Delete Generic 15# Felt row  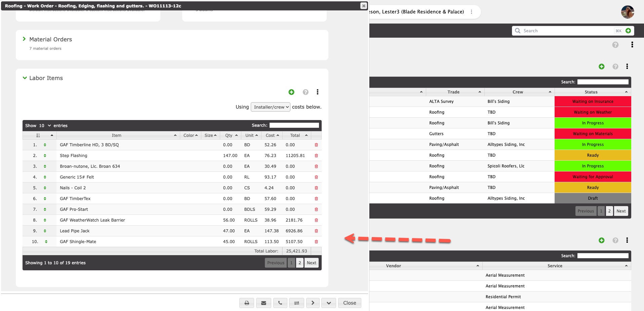[x=316, y=177]
